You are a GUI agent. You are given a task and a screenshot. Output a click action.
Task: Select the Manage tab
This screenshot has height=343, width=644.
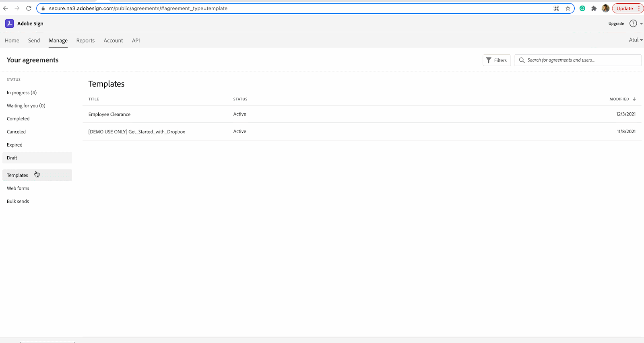click(x=58, y=41)
